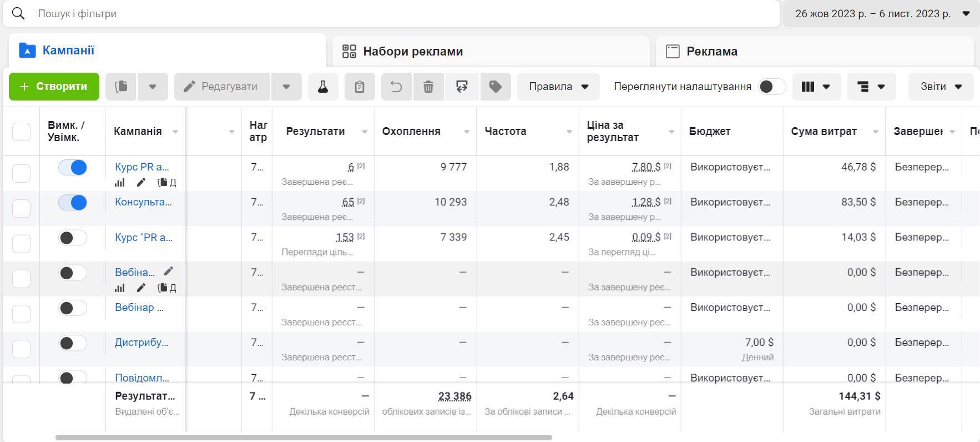Check the select-all header checkbox
This screenshot has height=442, width=980.
(x=21, y=132)
